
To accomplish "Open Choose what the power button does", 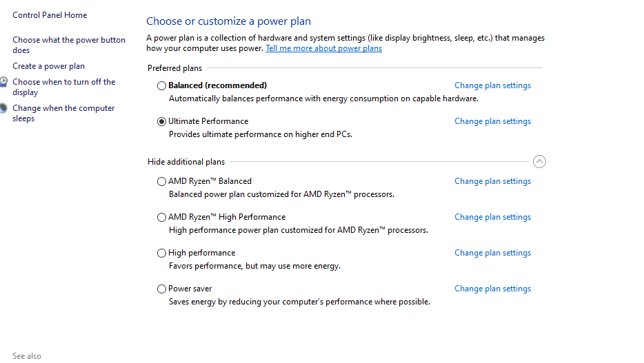I will (69, 45).
